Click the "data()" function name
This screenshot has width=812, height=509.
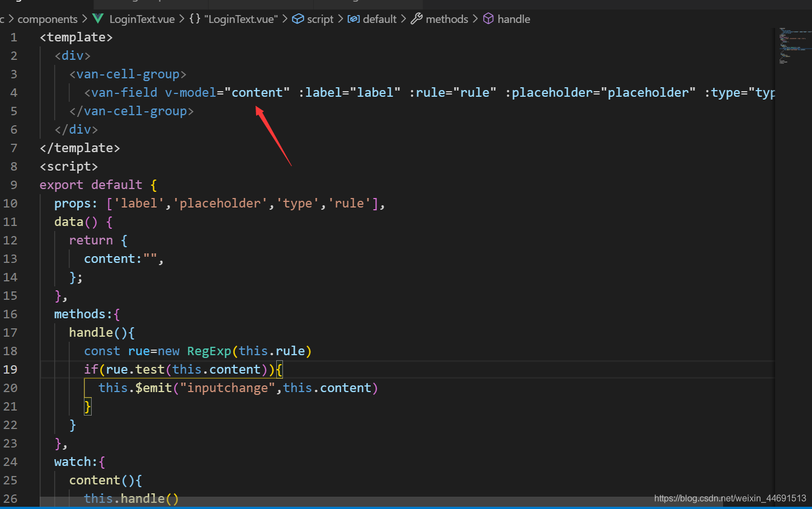coord(76,221)
